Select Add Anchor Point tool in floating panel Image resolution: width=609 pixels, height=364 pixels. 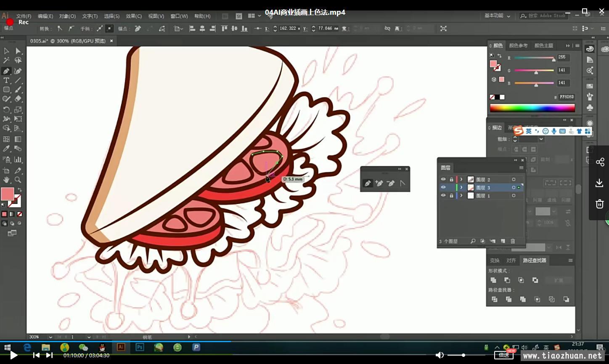(379, 183)
